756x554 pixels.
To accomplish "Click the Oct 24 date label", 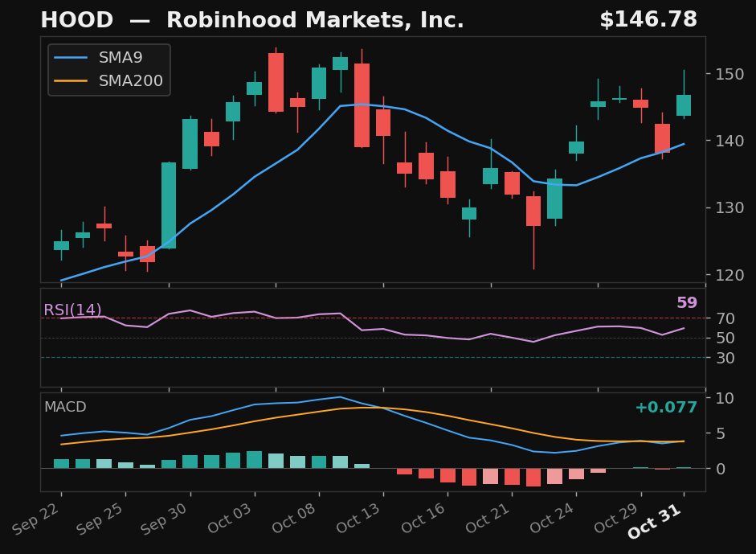I will click(x=553, y=519).
